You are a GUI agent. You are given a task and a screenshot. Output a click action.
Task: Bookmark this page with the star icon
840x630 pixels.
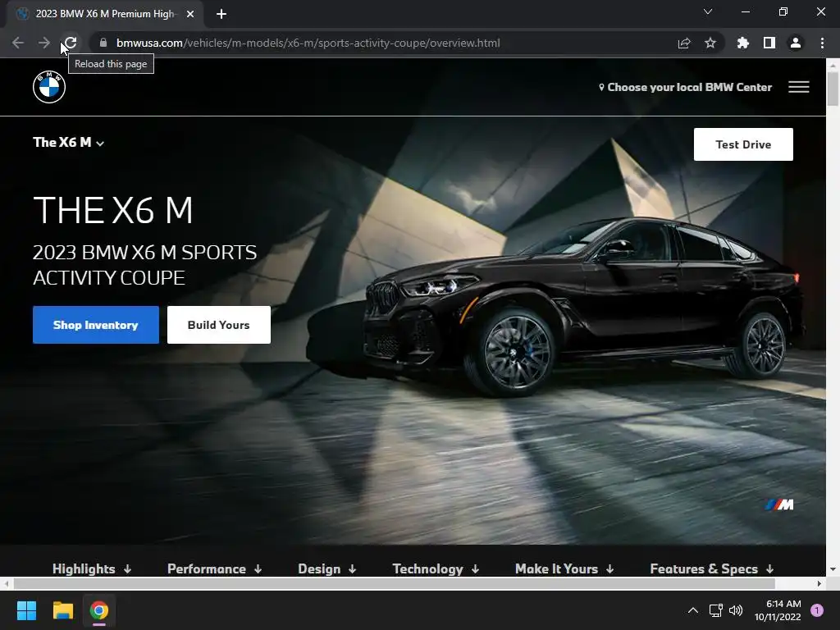click(710, 43)
